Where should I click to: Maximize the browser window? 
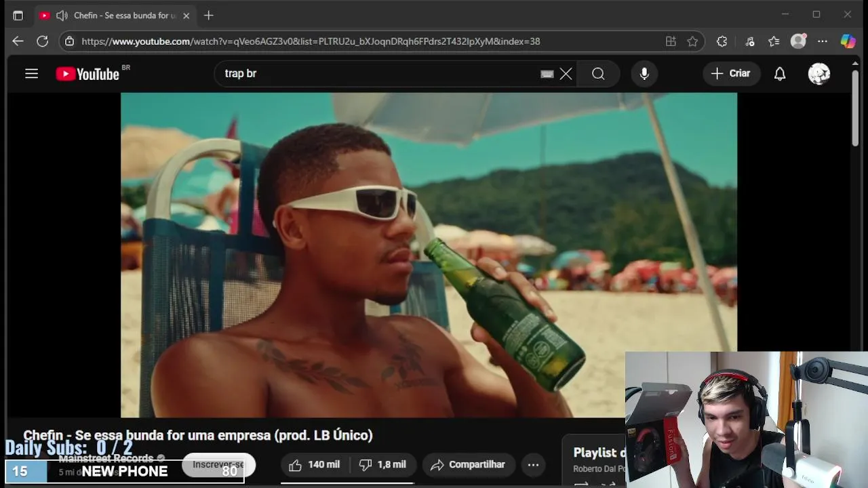pos(816,14)
